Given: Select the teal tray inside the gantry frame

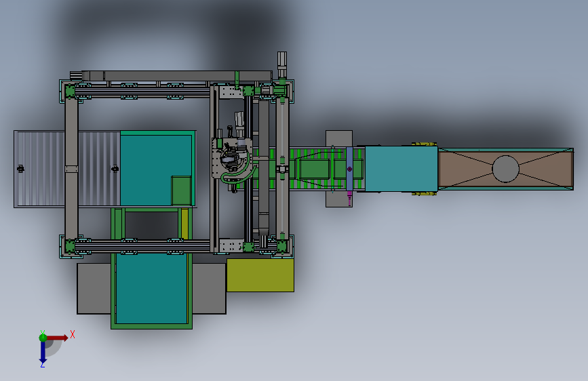Looking at the screenshot, I should click(157, 169).
